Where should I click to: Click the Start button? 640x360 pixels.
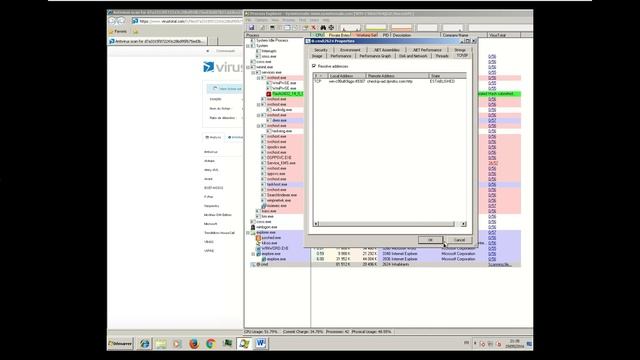(x=120, y=344)
